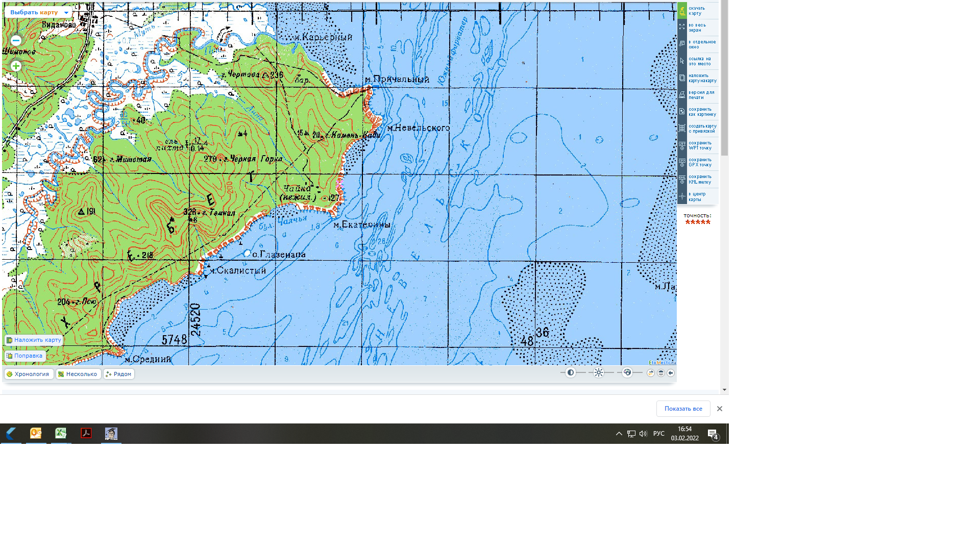980x551 pixels.
Task: Click the Наложить карту button
Action: coord(34,340)
